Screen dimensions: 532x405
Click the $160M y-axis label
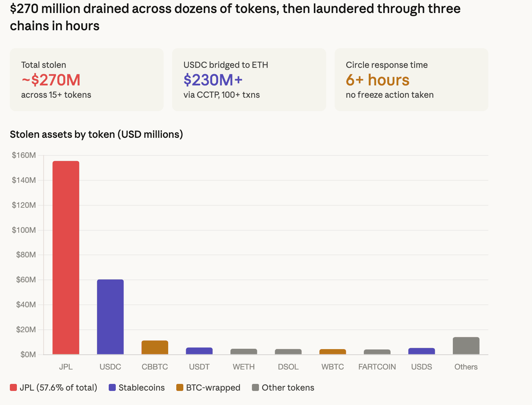click(24, 155)
